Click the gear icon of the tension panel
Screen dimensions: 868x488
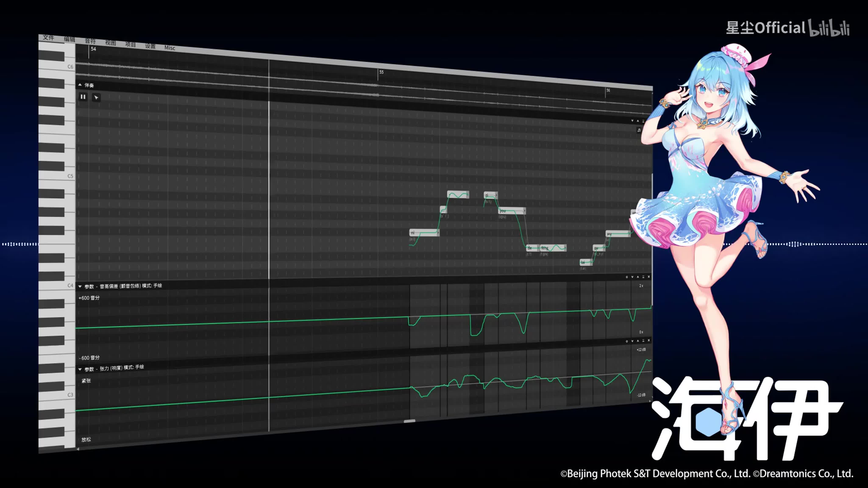[x=627, y=341]
